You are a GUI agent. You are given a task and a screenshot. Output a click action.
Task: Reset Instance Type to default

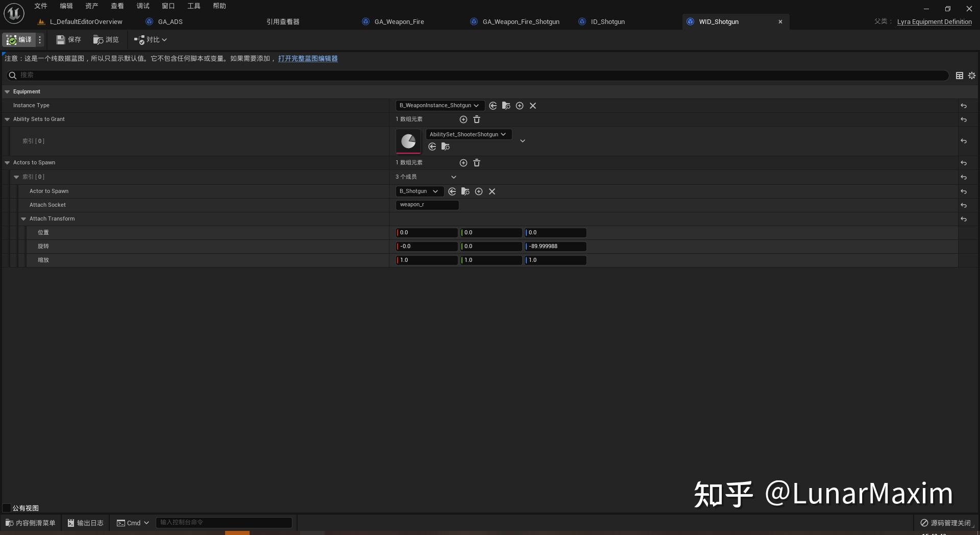tap(964, 106)
